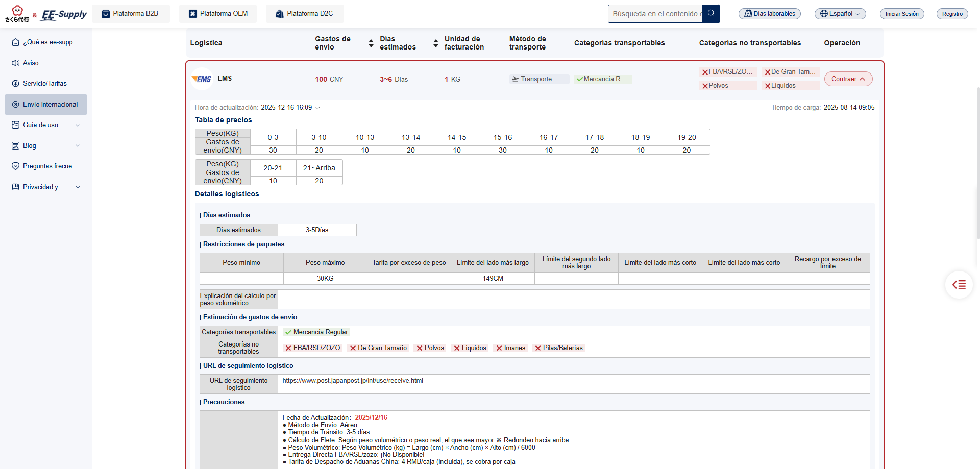This screenshot has width=980, height=469.
Task: Click the Guía de uso book icon
Action: tap(16, 125)
